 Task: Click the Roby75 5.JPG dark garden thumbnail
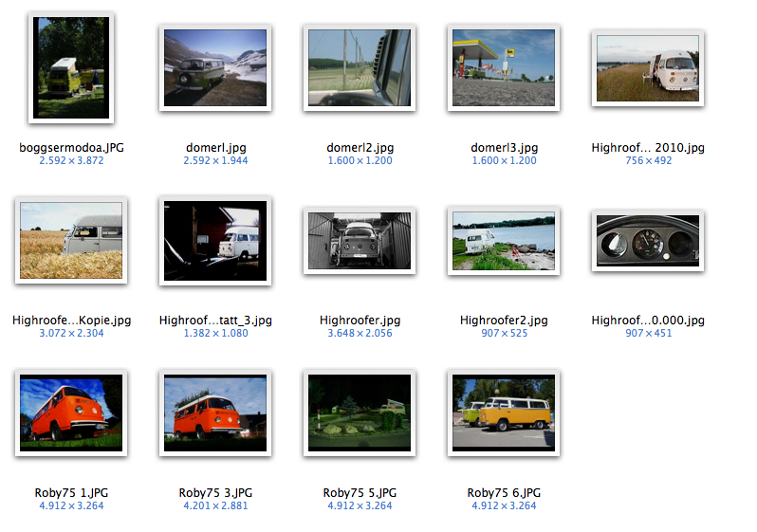[x=360, y=413]
